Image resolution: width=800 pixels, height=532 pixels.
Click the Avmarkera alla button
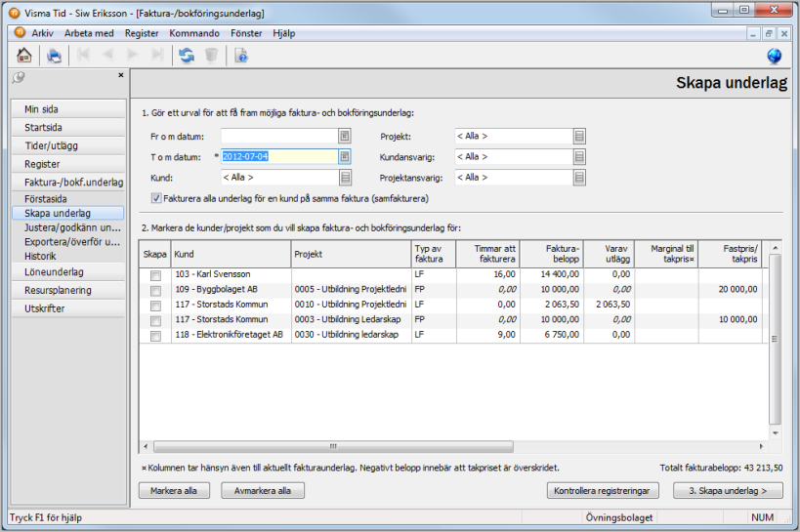pyautogui.click(x=262, y=491)
